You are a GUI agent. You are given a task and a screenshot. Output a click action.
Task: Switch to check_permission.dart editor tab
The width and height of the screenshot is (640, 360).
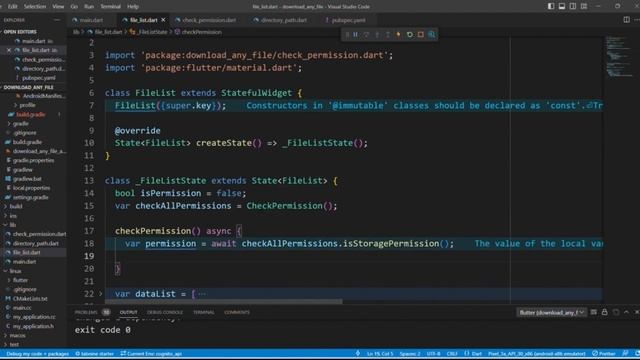[x=209, y=20]
